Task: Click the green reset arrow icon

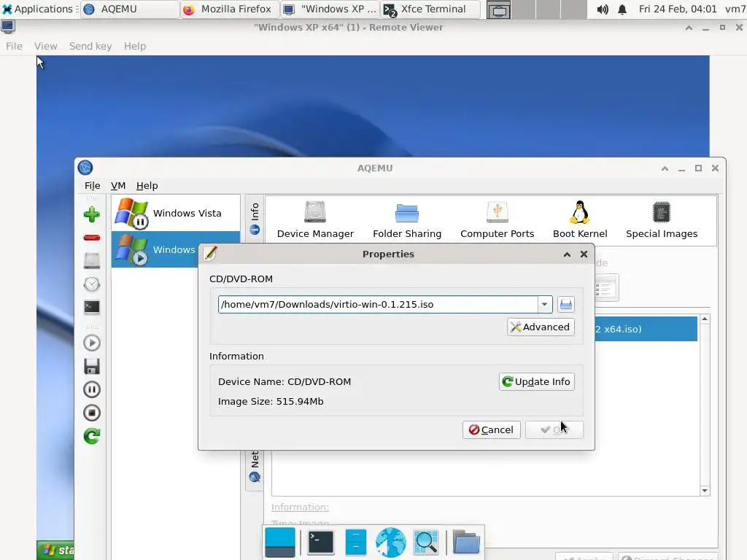Action: click(91, 436)
